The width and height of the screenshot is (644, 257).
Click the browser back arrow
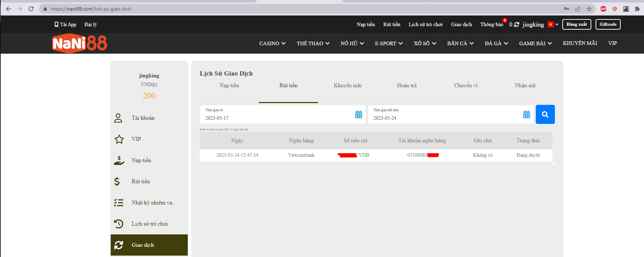click(x=8, y=9)
